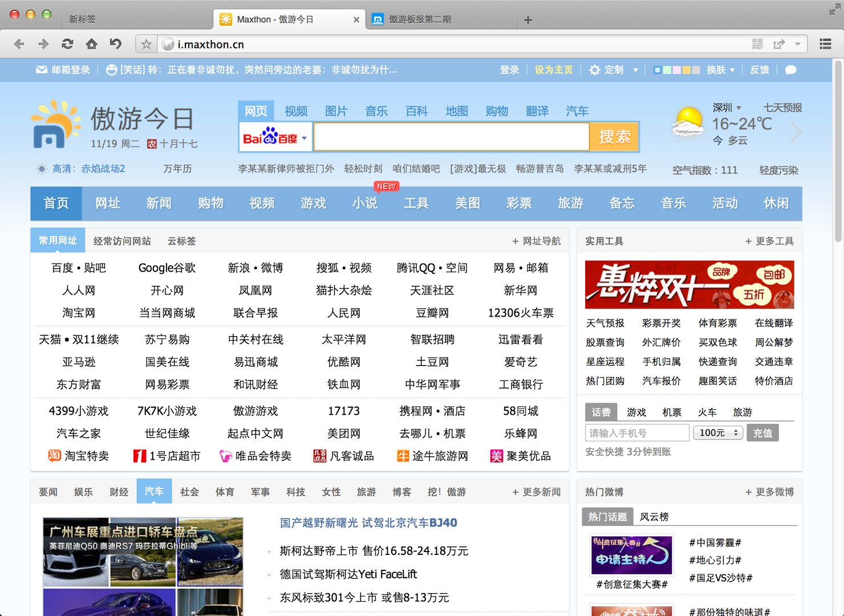Click the feedback chat bubble icon
This screenshot has height=616, width=844.
tap(790, 70)
